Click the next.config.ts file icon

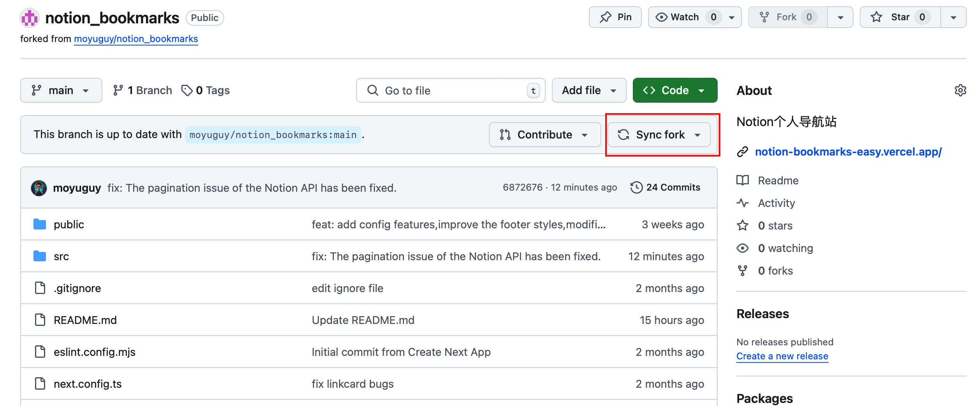click(x=40, y=384)
